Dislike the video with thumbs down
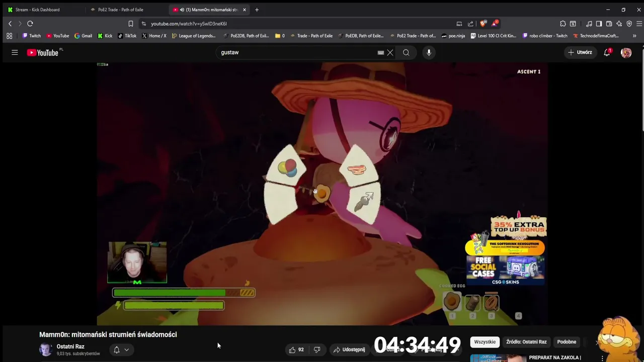The image size is (644, 362). click(x=317, y=349)
